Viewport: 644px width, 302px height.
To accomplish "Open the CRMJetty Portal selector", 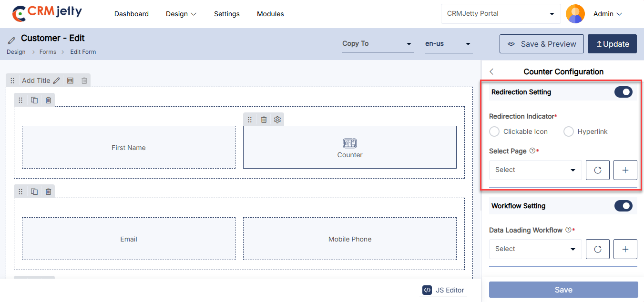I will (x=501, y=14).
